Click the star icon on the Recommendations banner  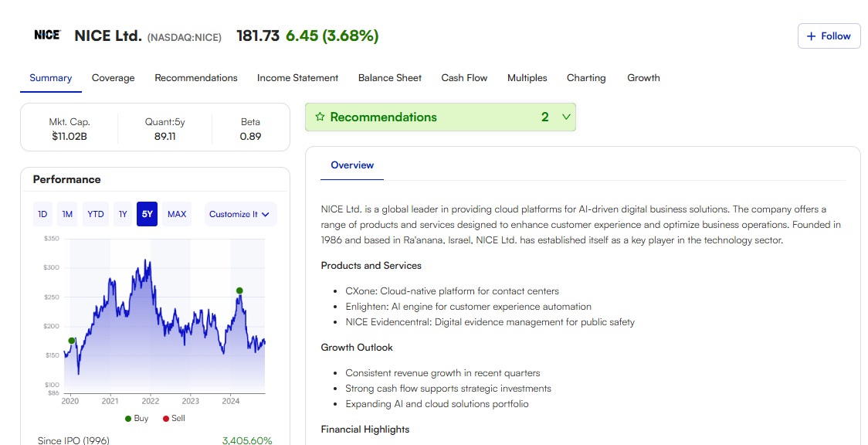pos(320,117)
